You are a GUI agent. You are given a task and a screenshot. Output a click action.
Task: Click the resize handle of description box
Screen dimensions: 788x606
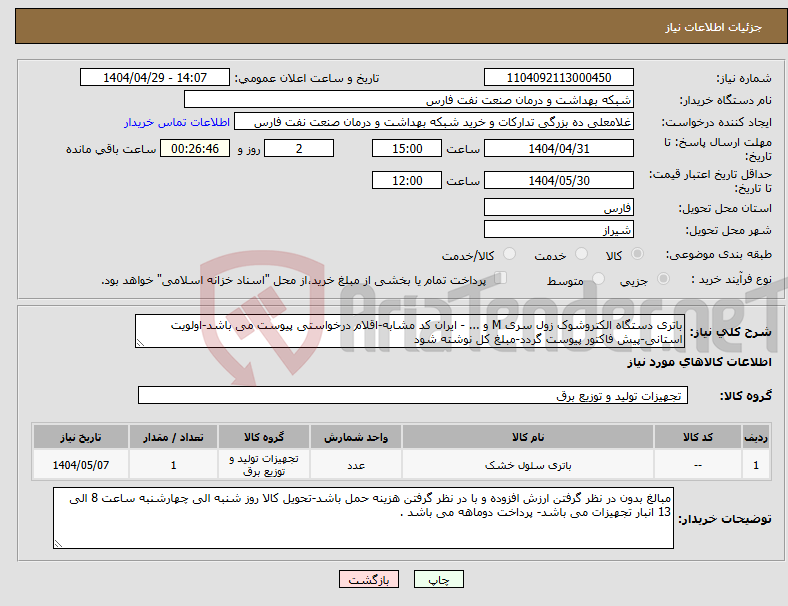coord(140,343)
